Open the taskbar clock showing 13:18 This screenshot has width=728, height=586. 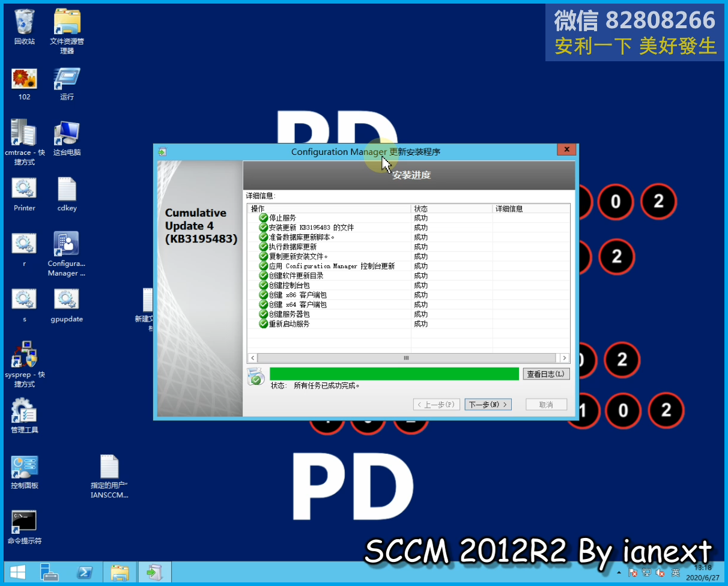703,573
